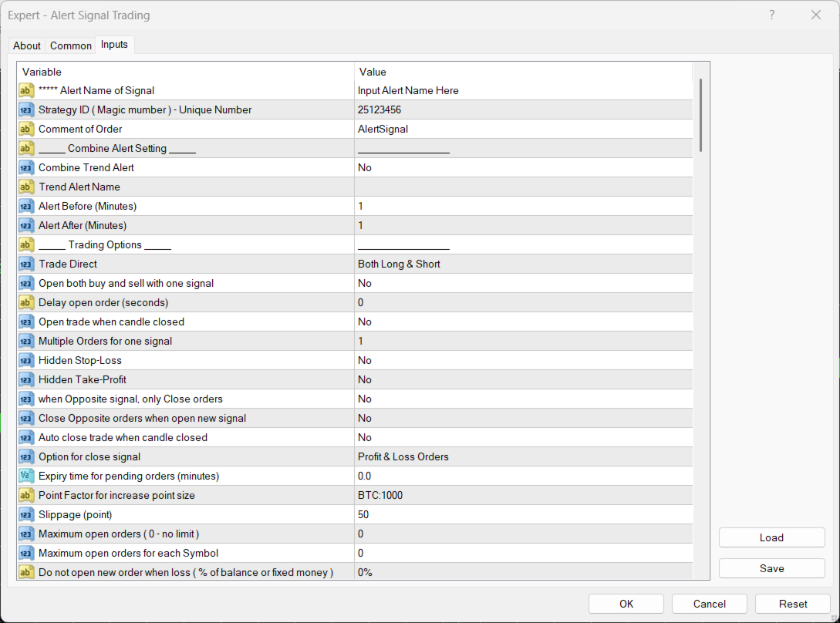Click the double-type icon beside Expiry time

click(25, 477)
